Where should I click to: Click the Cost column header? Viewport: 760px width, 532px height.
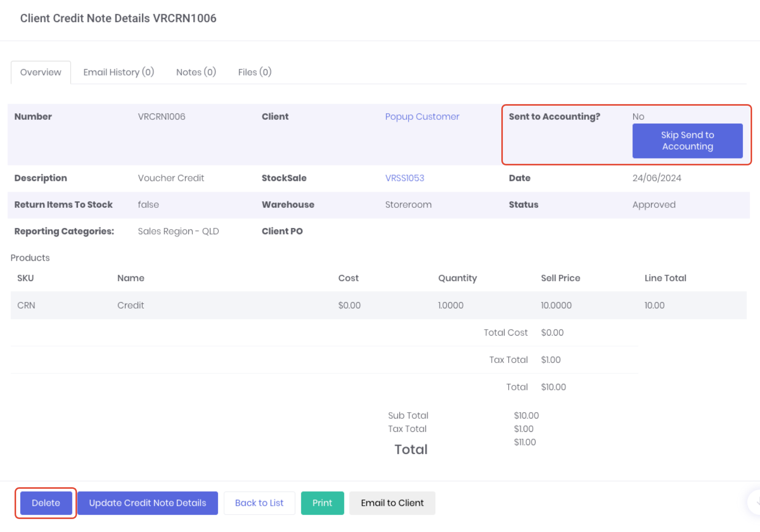348,278
